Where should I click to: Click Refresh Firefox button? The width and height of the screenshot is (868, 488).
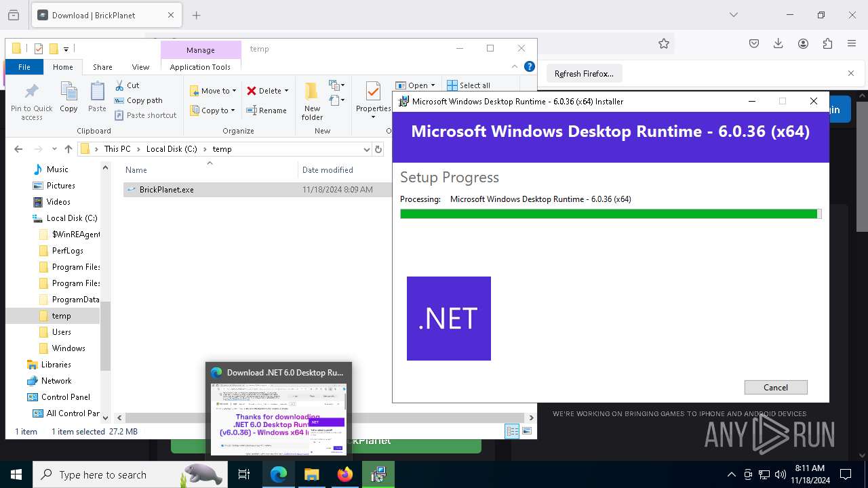pos(584,73)
